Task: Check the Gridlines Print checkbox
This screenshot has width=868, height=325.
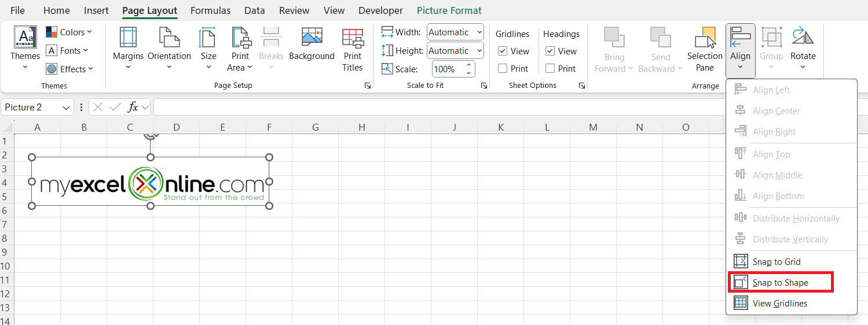Action: point(503,69)
